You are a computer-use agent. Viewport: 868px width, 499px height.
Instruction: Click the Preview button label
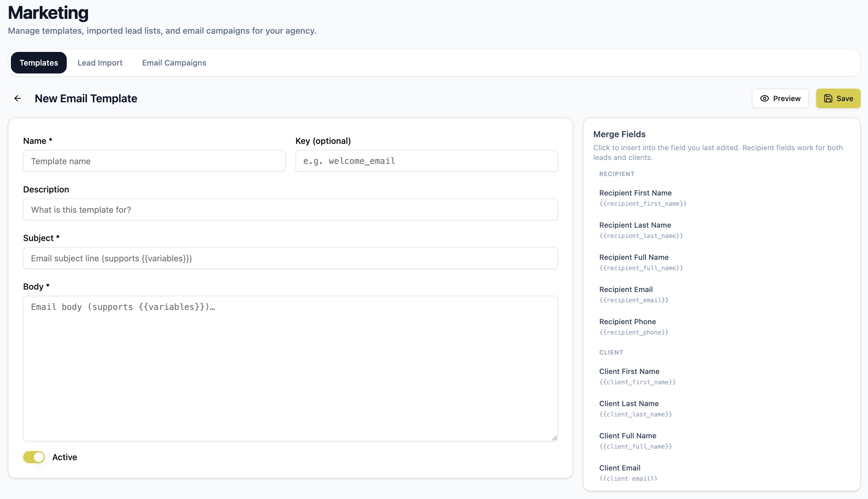[x=786, y=98]
